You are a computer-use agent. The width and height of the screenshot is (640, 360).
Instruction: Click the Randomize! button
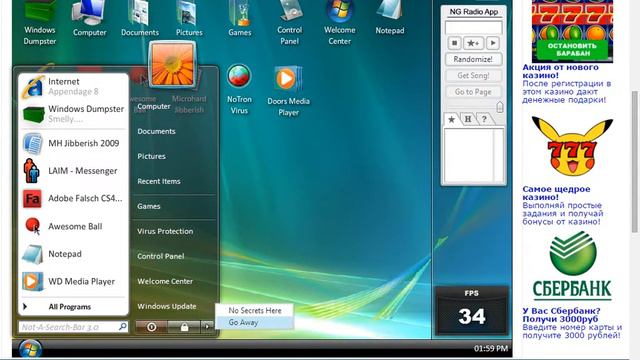click(x=473, y=59)
